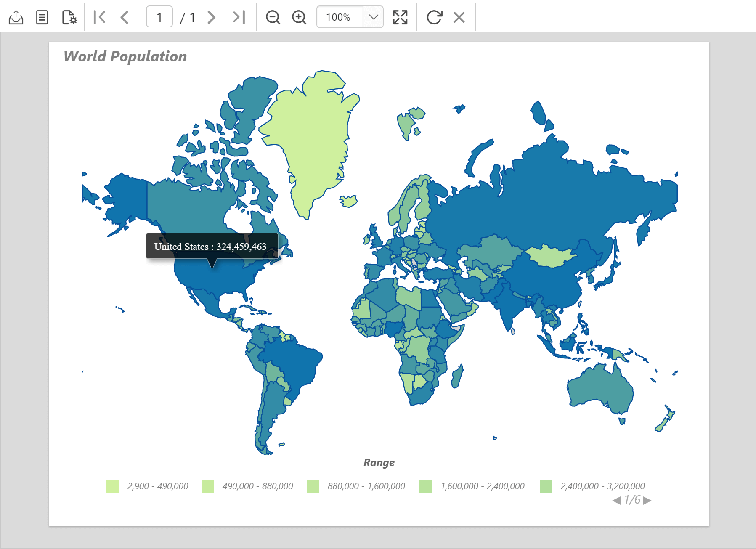Zoom out of the report
This screenshot has height=549, width=756.
tap(273, 17)
